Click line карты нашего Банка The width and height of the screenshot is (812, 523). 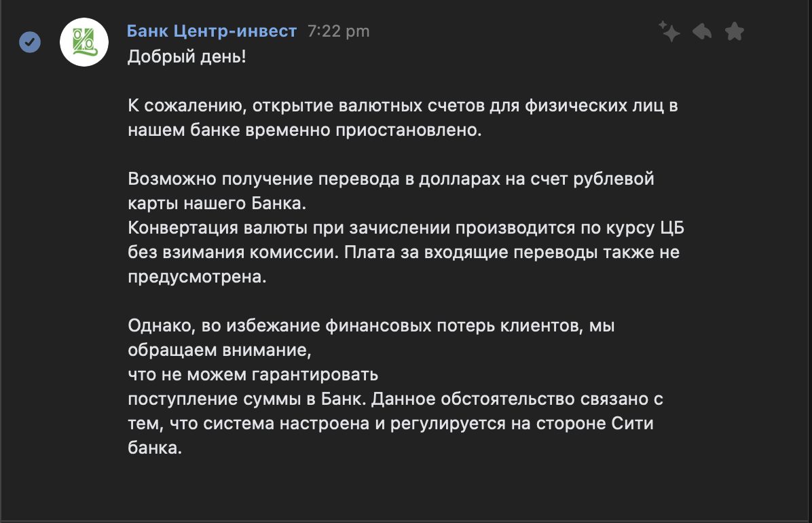pos(217,203)
